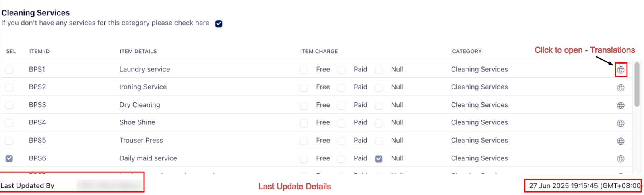
Task: Click the ITEM DETAILS column header
Action: tap(138, 51)
